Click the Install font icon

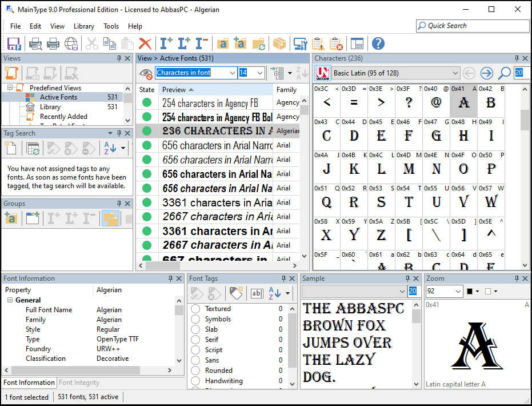pos(166,43)
